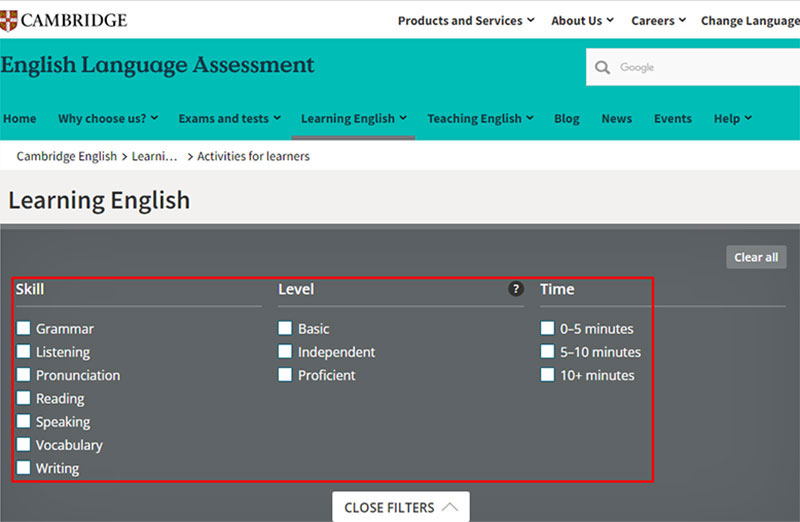800x522 pixels.
Task: Go to the Events page
Action: pyautogui.click(x=673, y=118)
